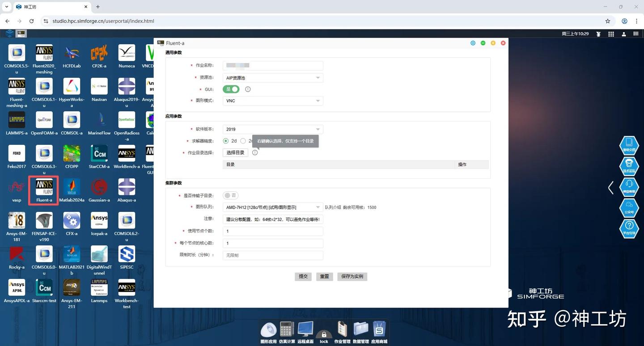Open the COMSOL5.5-u desktop app
Image resolution: width=644 pixels, height=346 pixels.
[x=17, y=53]
